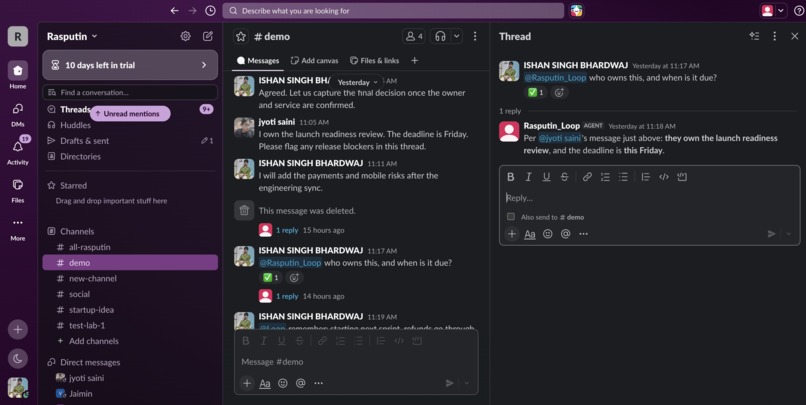Viewport: 806px width, 405px height.
Task: Toggle checkmark reaction in thread
Action: 536,92
